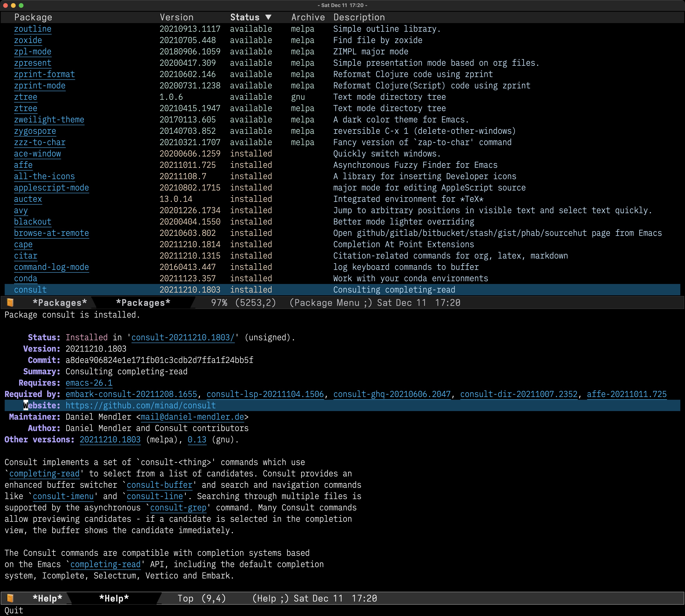The width and height of the screenshot is (685, 616).
Task: Follow the consult-imenu function link
Action: point(63,496)
